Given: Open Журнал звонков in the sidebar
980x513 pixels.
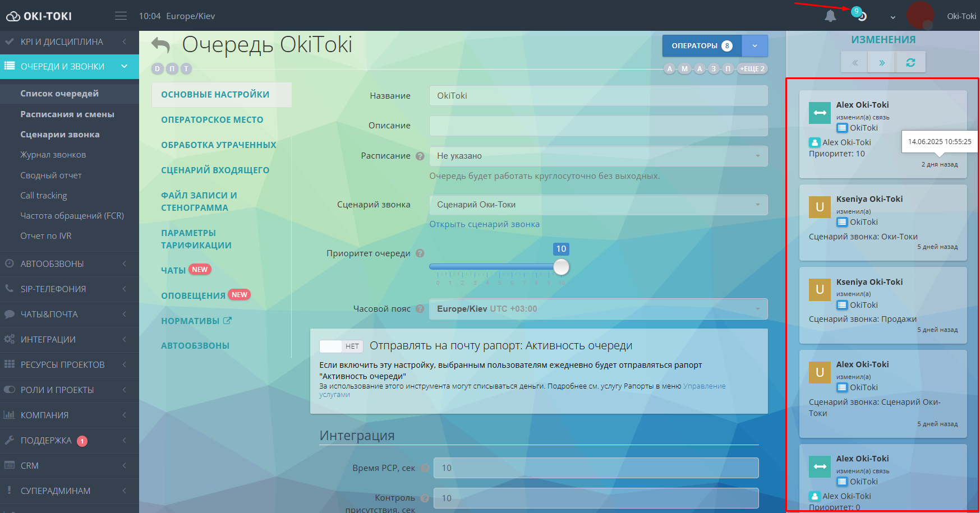Looking at the screenshot, I should click(53, 155).
